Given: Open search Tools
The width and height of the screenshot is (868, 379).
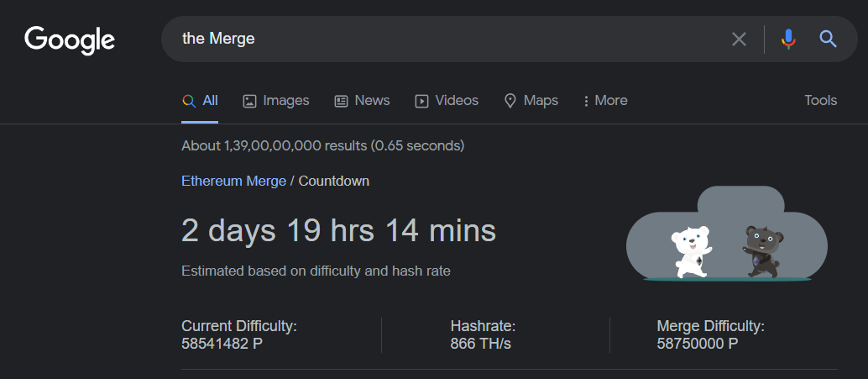Looking at the screenshot, I should 820,101.
